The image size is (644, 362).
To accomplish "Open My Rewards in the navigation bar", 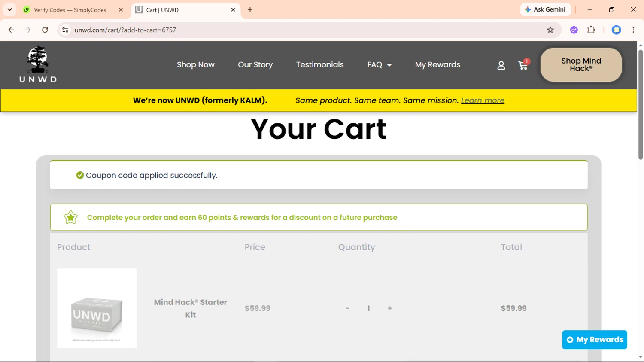I will (437, 65).
